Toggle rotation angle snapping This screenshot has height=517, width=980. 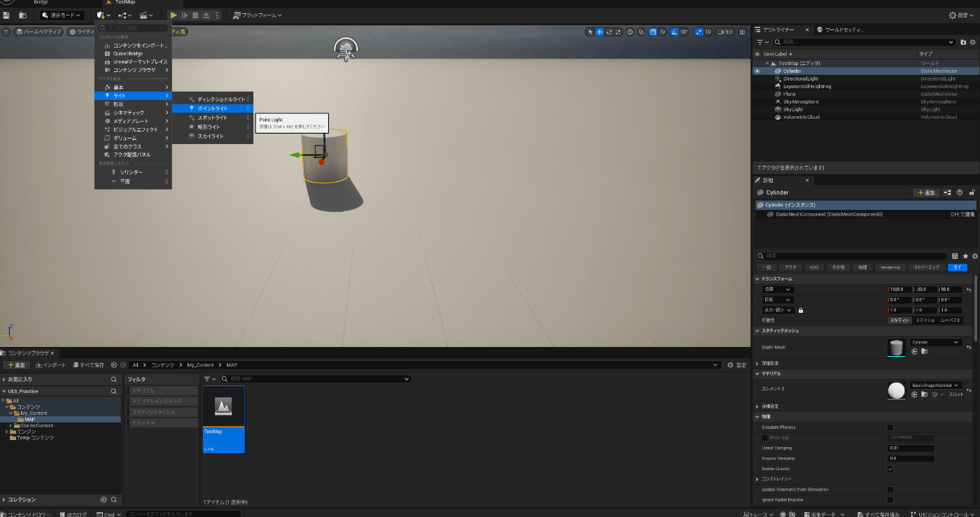point(674,31)
